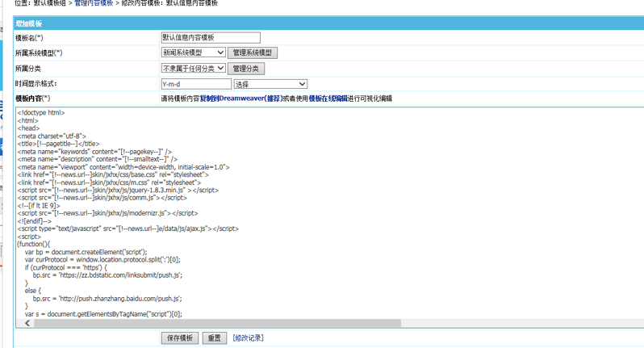
Task: Open the 新闻系统模型 dropdown
Action: [193, 52]
